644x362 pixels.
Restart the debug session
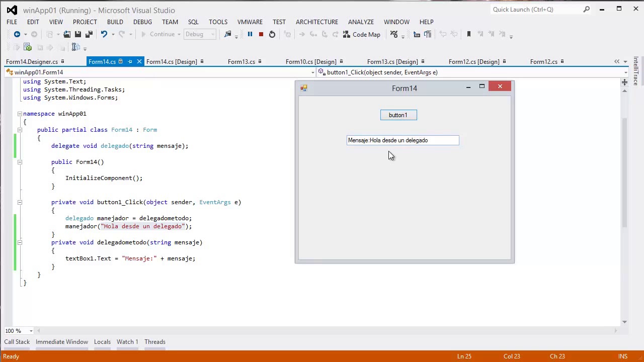click(x=272, y=34)
